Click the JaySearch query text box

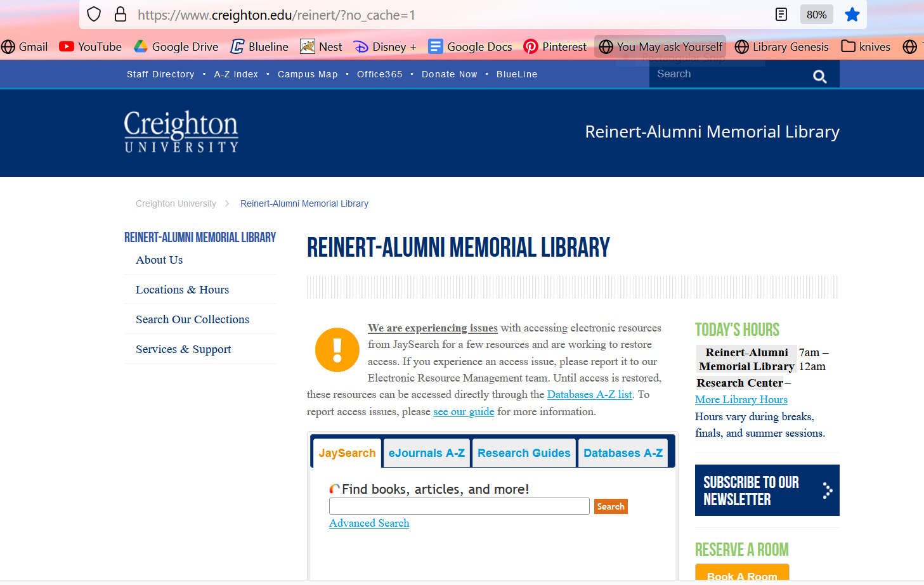point(459,506)
